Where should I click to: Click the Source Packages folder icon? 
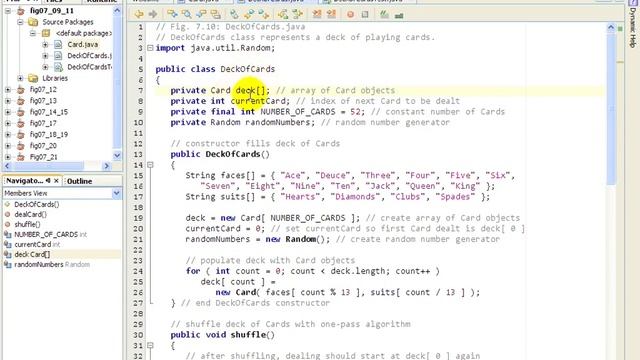point(33,22)
